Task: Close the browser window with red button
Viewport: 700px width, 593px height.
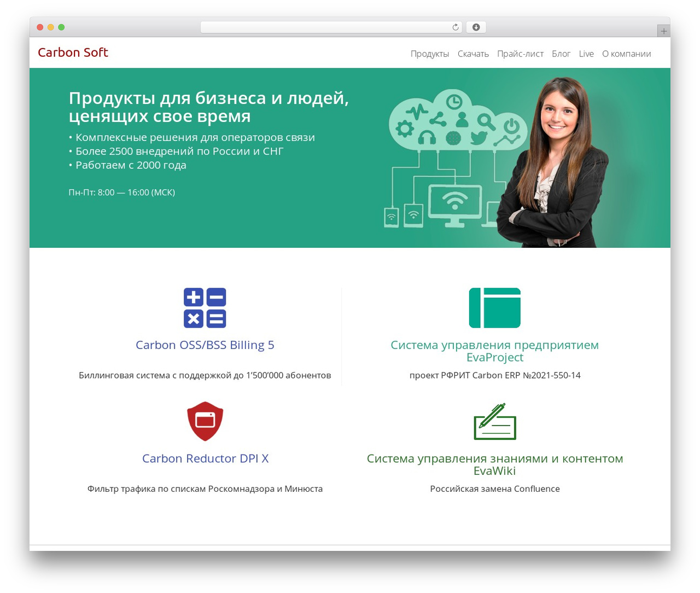Action: [x=40, y=27]
